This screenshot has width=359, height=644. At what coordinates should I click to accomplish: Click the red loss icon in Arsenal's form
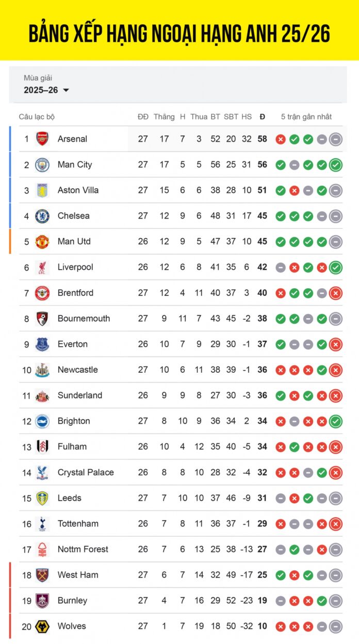(281, 139)
